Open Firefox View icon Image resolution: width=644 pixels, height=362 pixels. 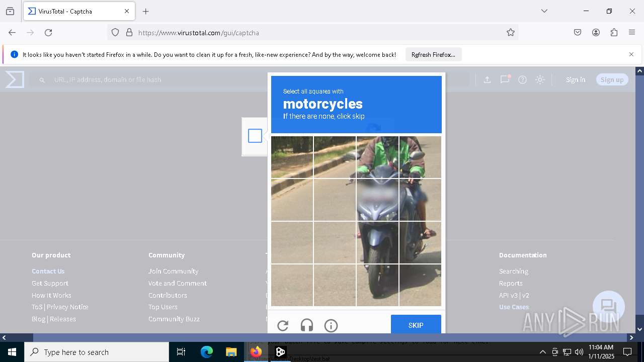tap(10, 11)
